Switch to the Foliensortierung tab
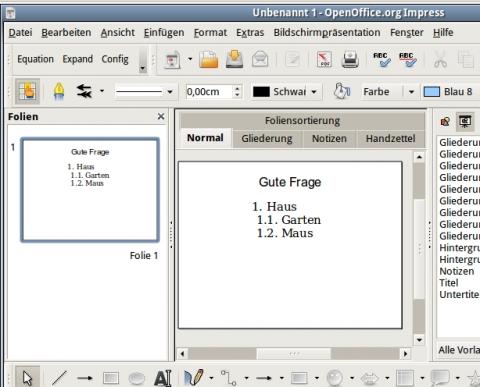Screen dimensions: 480x387 302,121
